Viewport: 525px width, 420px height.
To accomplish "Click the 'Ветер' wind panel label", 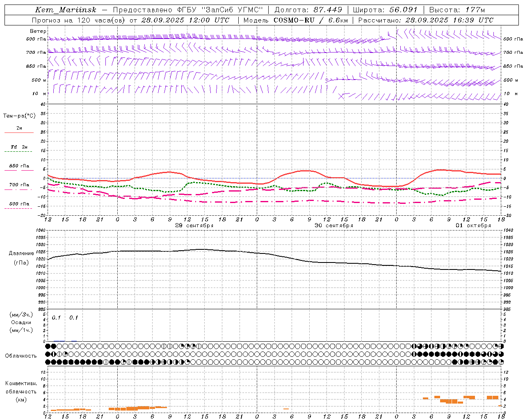I will [38, 31].
